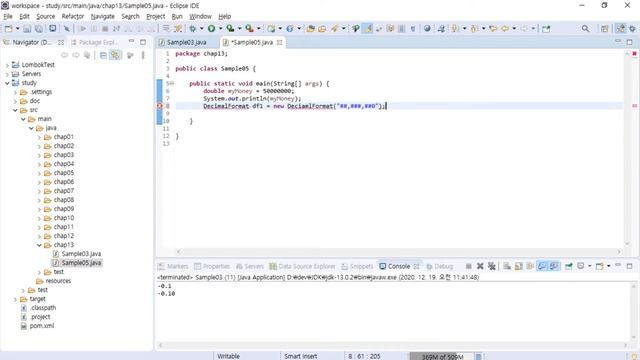Viewport: 640px width, 360px height.
Task: Click the New file toolbar icon
Action: click(x=8, y=29)
